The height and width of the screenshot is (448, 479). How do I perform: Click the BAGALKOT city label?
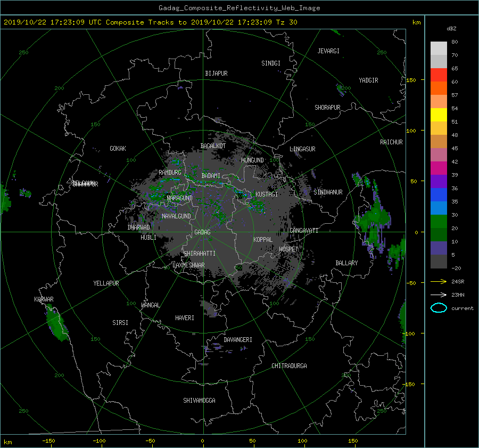213,146
